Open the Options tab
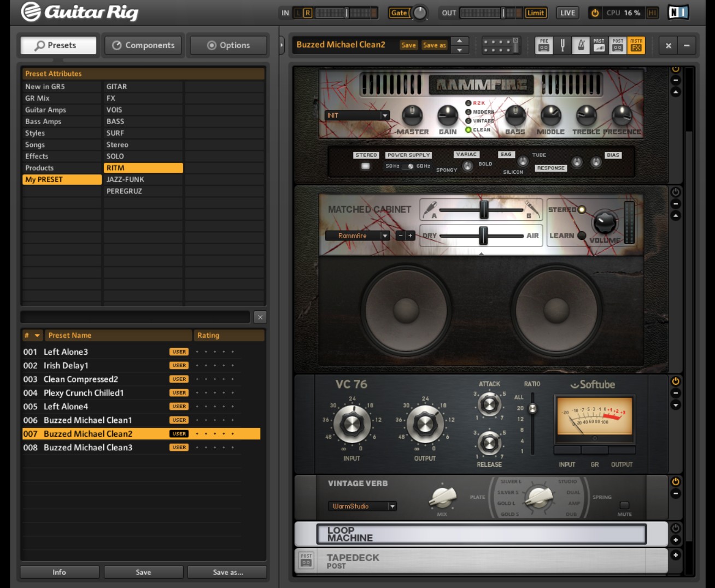 (x=228, y=45)
